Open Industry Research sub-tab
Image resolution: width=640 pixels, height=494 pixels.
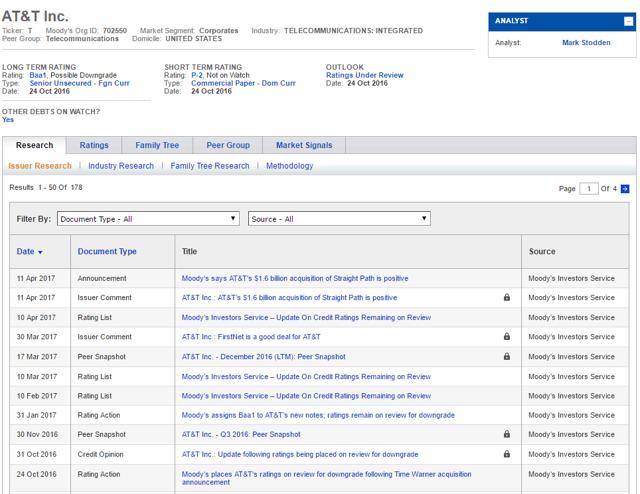[x=121, y=166]
